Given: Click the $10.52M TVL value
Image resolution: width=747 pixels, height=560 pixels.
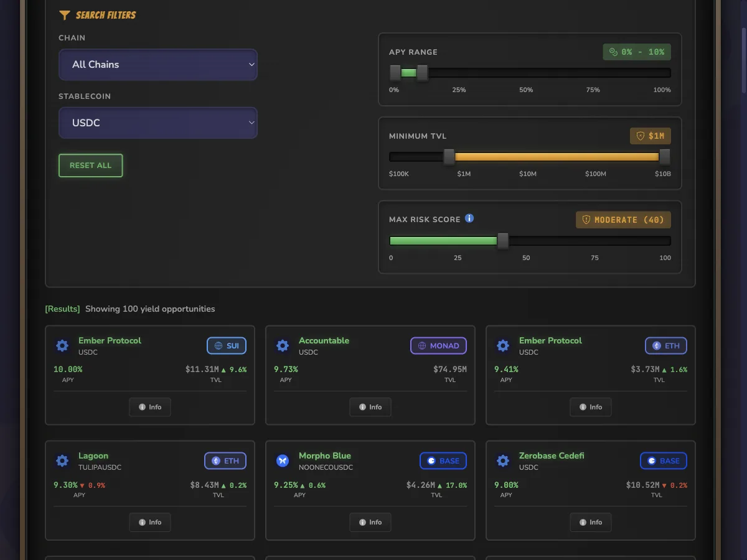Looking at the screenshot, I should click(642, 485).
